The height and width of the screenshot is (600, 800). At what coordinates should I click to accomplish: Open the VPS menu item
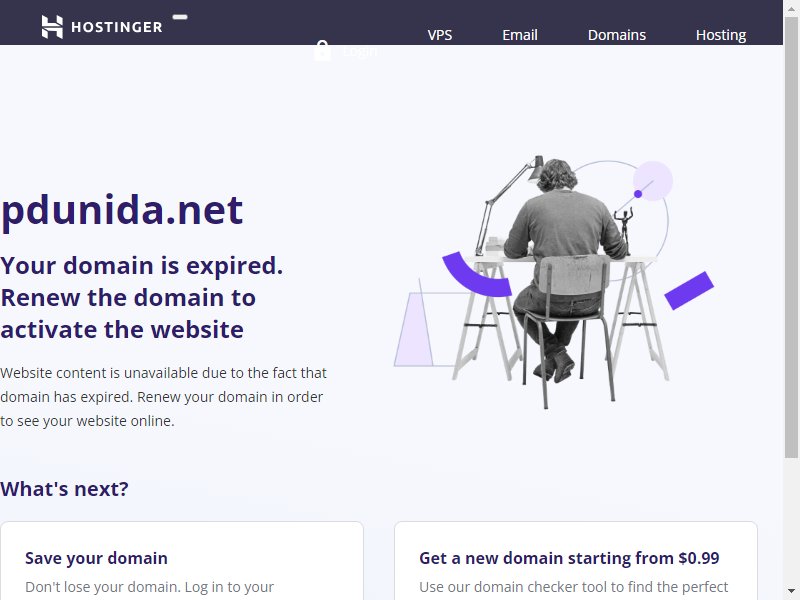[440, 35]
